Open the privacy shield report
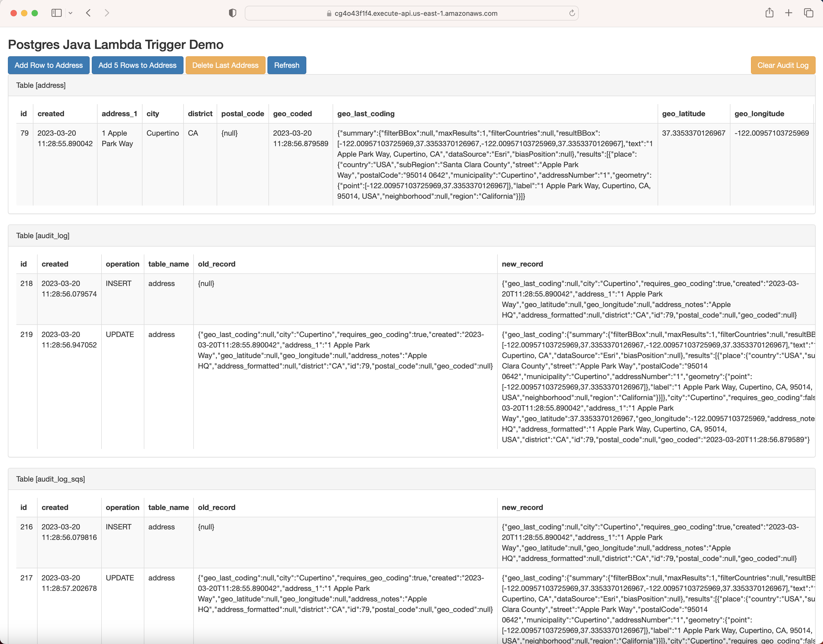Image resolution: width=823 pixels, height=644 pixels. click(232, 13)
